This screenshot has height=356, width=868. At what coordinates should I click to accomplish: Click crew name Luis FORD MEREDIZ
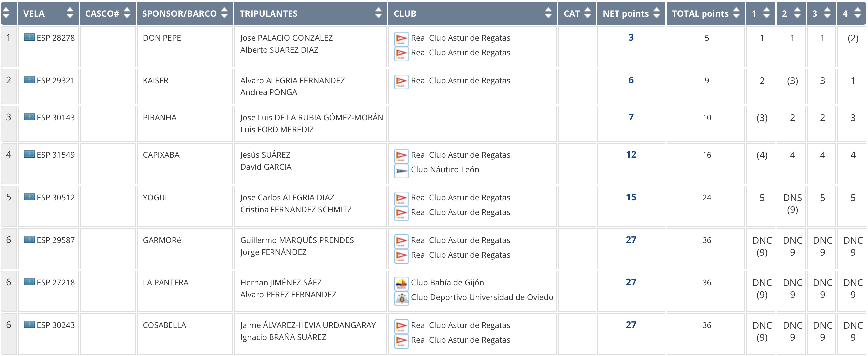(x=277, y=129)
